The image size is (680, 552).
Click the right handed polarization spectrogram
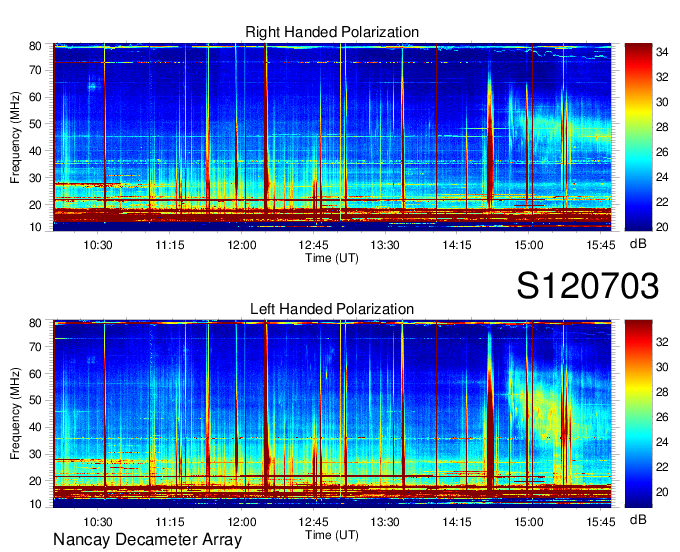[332, 137]
